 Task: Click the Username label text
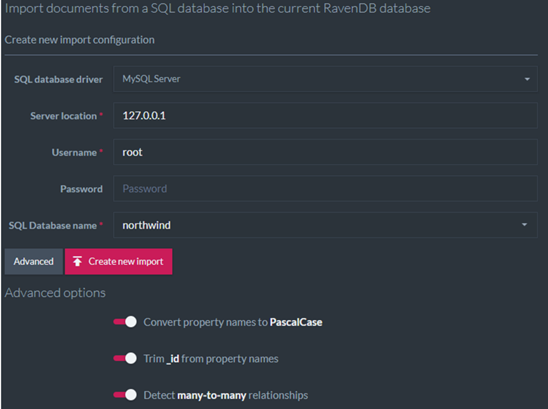(74, 153)
